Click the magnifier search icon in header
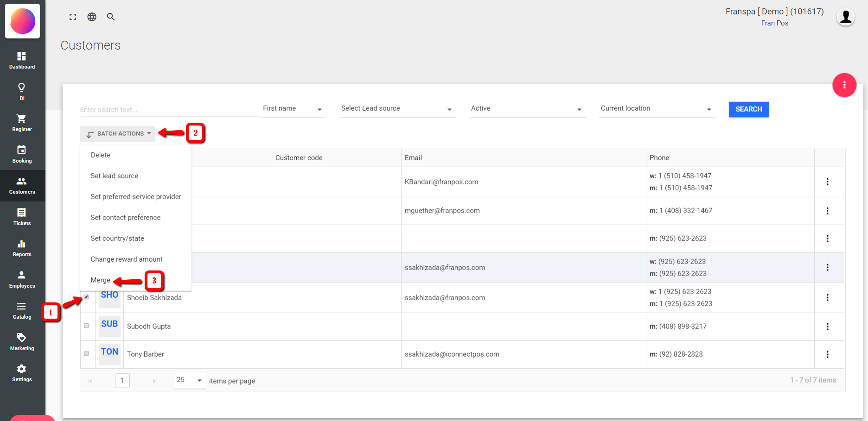This screenshot has height=421, width=868. tap(111, 17)
